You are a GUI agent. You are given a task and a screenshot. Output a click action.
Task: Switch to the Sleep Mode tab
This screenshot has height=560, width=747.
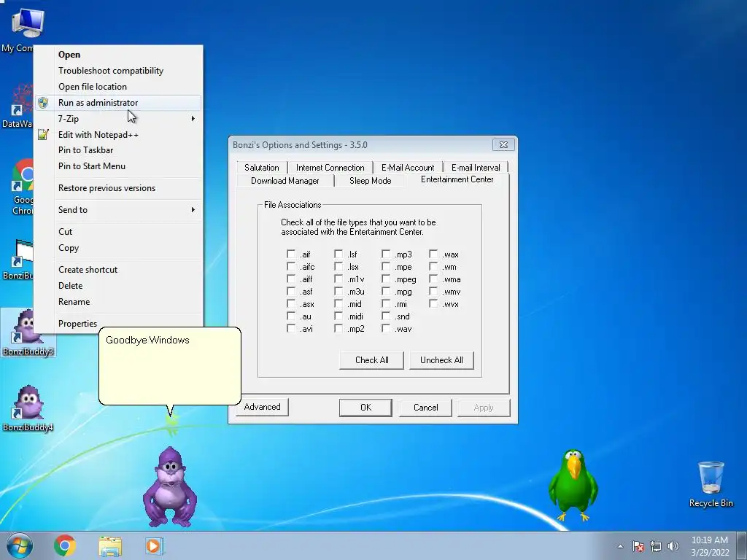point(370,181)
